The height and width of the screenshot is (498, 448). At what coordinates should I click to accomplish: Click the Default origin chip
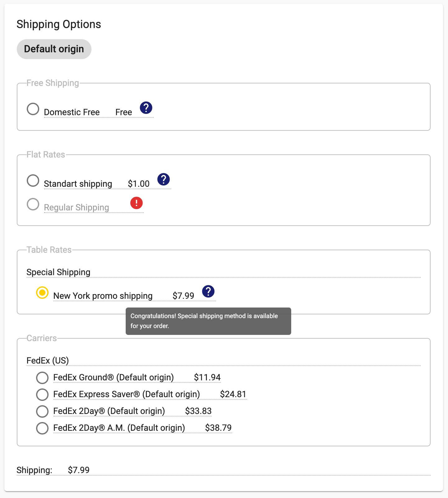pos(54,49)
